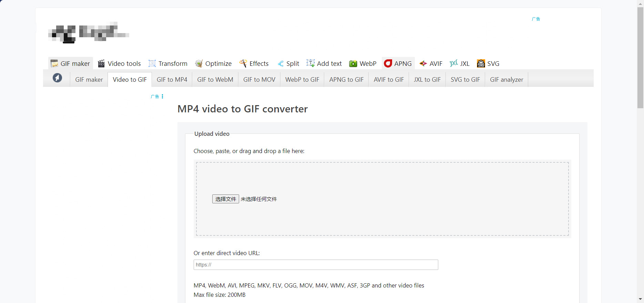Open the APNG menu item
Screen dimensions: 644x303
click(398, 63)
